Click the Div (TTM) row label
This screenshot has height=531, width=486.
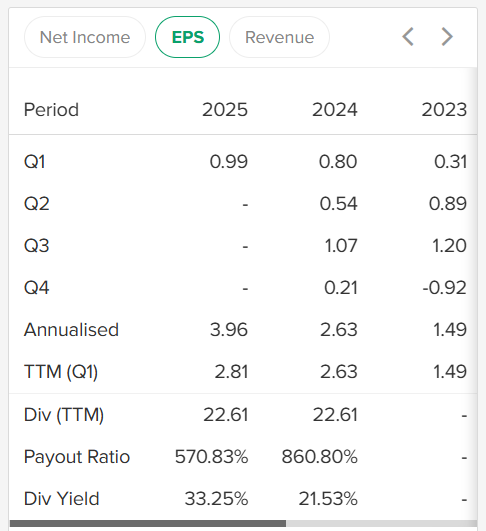[x=64, y=415]
